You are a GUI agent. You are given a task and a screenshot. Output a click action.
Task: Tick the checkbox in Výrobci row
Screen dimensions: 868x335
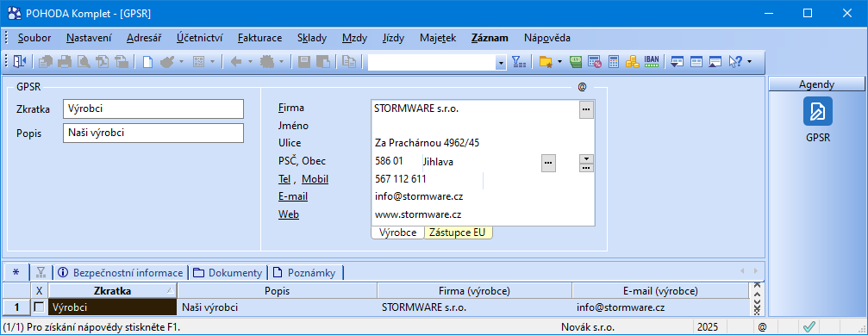click(x=38, y=307)
